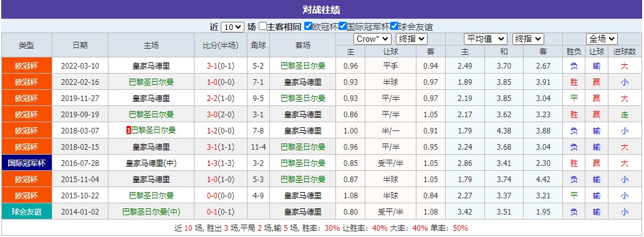This screenshot has width=644, height=237.
Task: Click the 类型 column header
Action: tap(27, 45)
